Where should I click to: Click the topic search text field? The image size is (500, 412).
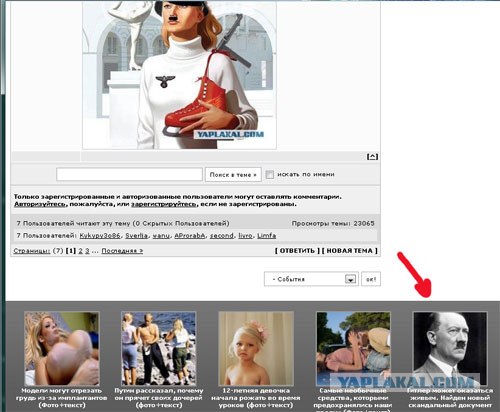[x=129, y=174]
